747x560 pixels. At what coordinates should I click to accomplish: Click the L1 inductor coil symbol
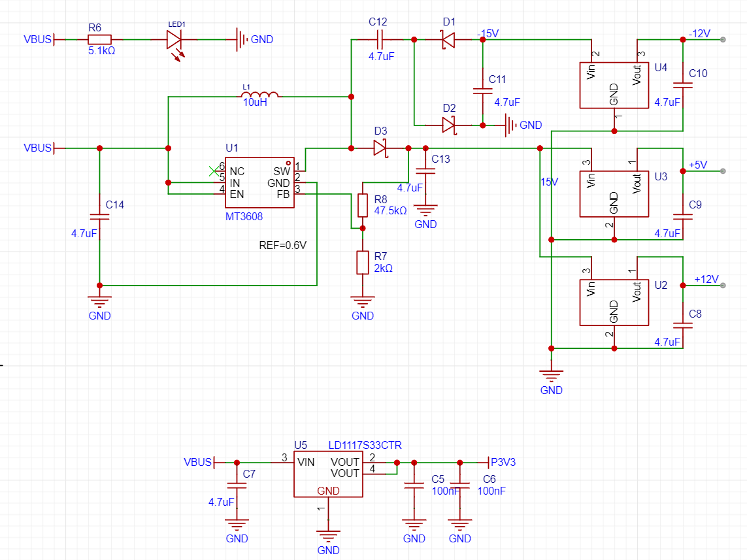coord(259,94)
